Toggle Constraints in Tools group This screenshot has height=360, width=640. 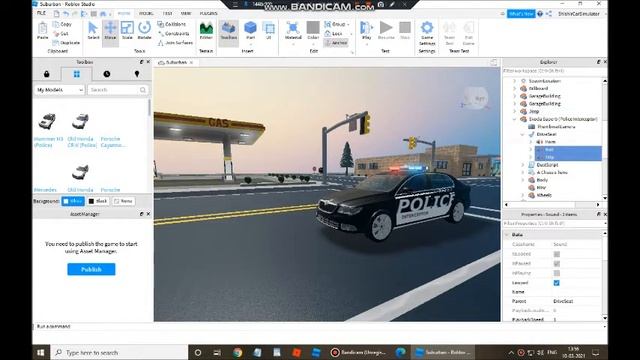point(173,33)
